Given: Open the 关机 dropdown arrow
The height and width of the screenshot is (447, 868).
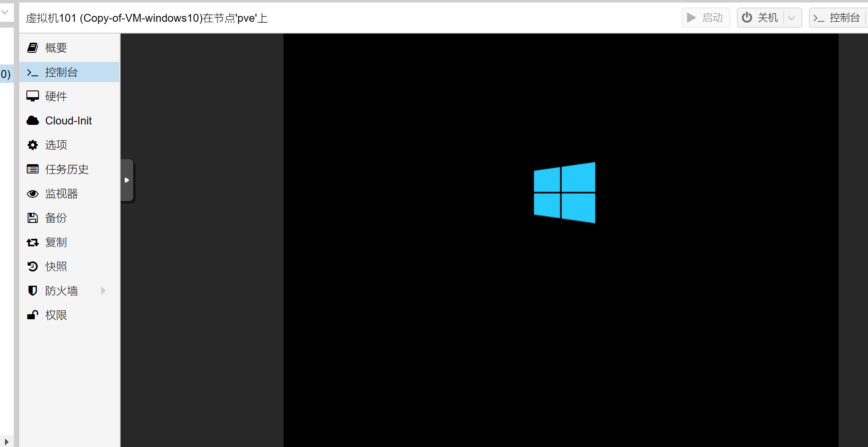Looking at the screenshot, I should pyautogui.click(x=792, y=18).
